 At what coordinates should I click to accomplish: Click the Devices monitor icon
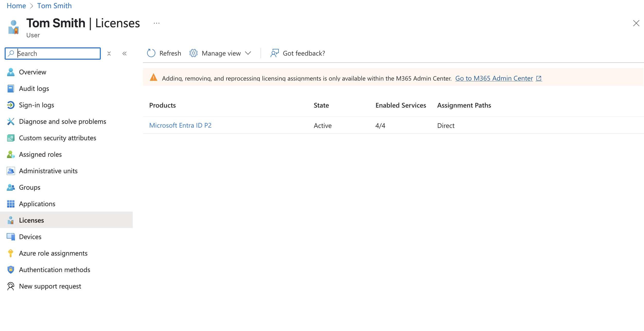(11, 237)
